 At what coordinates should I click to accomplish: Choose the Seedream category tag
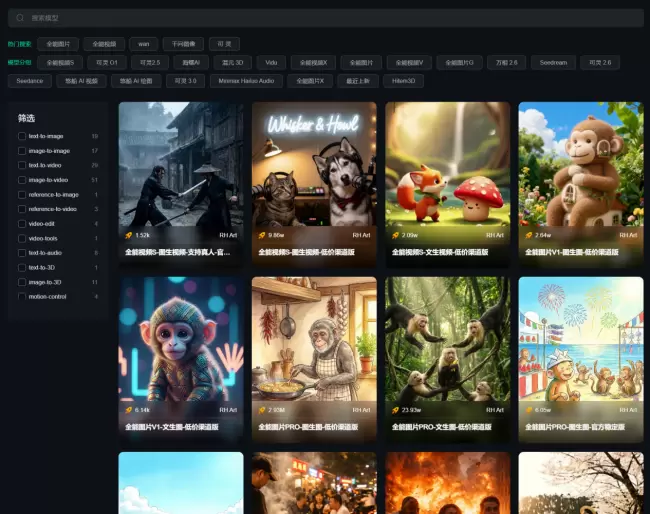[553, 62]
